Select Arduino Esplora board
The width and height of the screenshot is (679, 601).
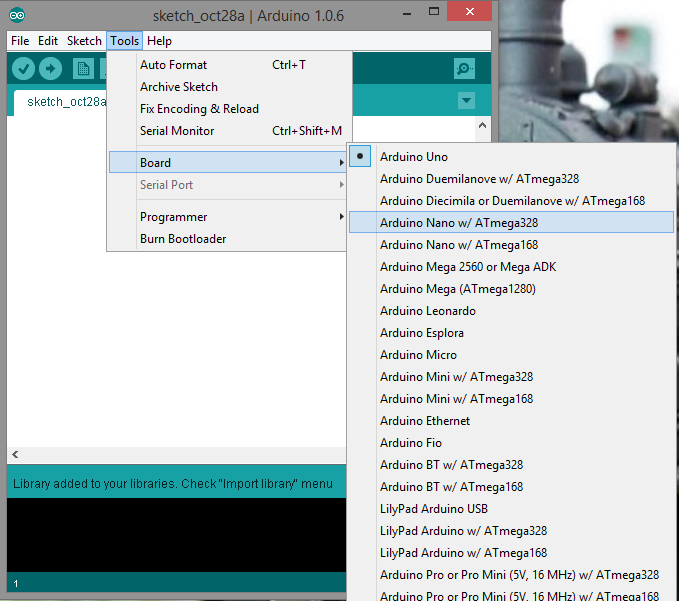tap(511, 333)
